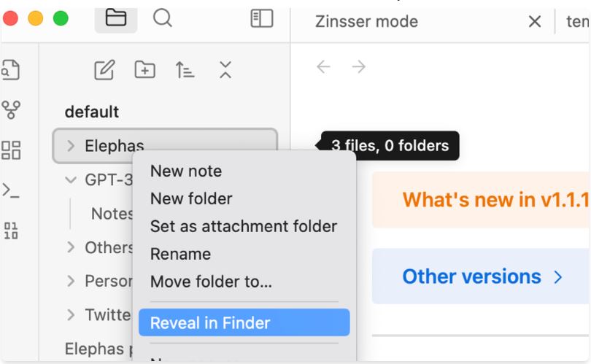Open the file explorer folder icon
This screenshot has height=364, width=591.
(115, 19)
